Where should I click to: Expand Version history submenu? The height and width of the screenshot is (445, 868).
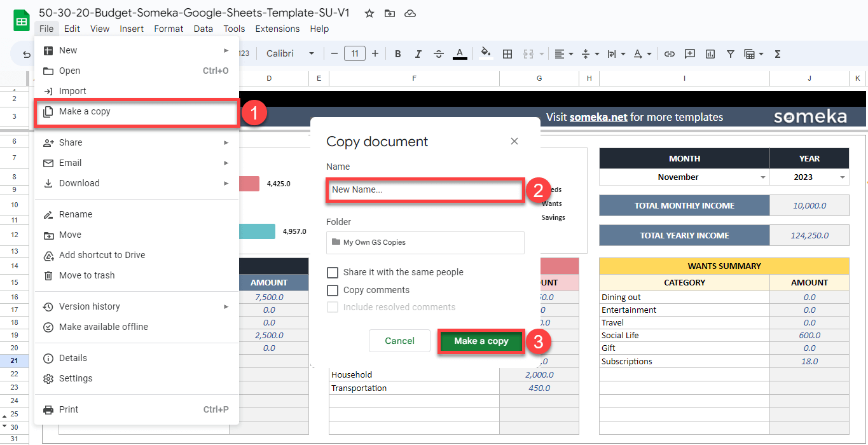click(136, 306)
